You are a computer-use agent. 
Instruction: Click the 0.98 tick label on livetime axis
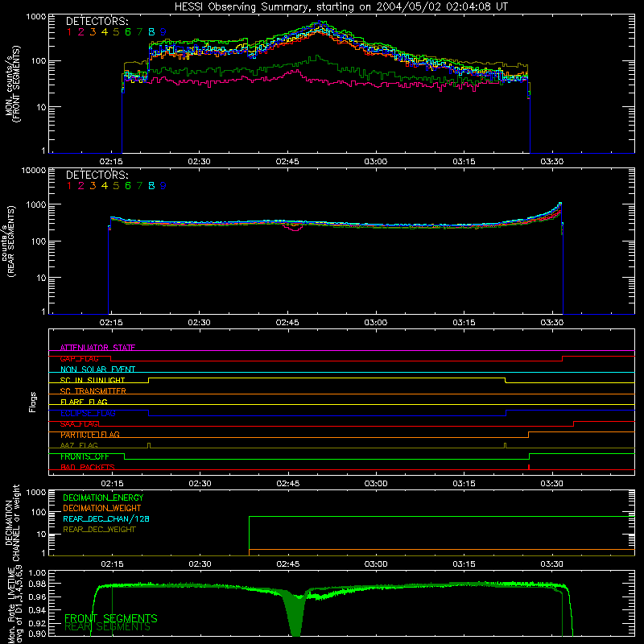[37, 584]
